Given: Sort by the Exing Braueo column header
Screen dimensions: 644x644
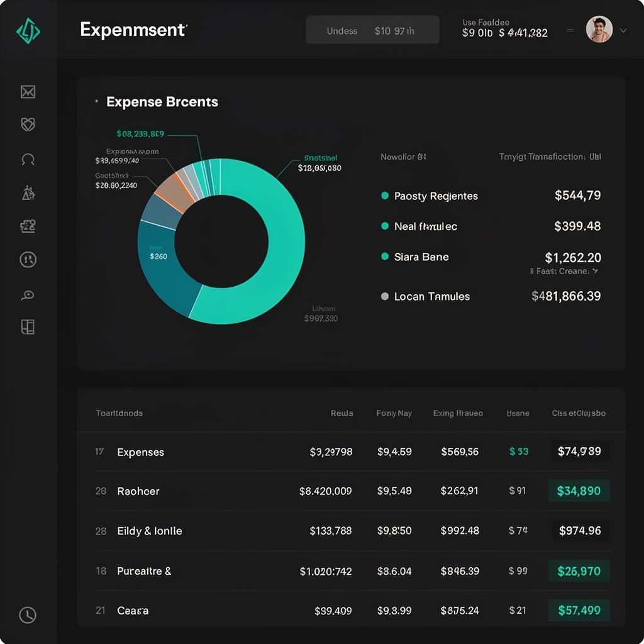Looking at the screenshot, I should tap(458, 413).
